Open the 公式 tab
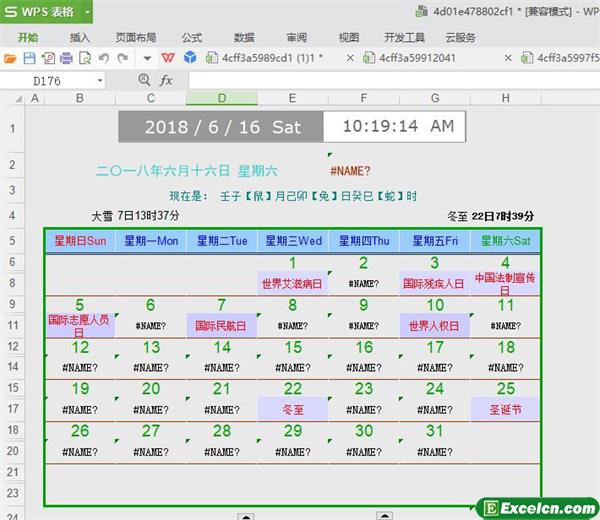The width and height of the screenshot is (600, 520). 191,37
